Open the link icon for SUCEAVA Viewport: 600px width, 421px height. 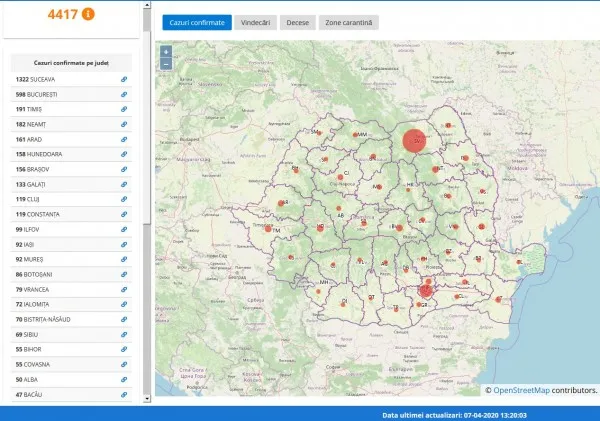click(124, 79)
